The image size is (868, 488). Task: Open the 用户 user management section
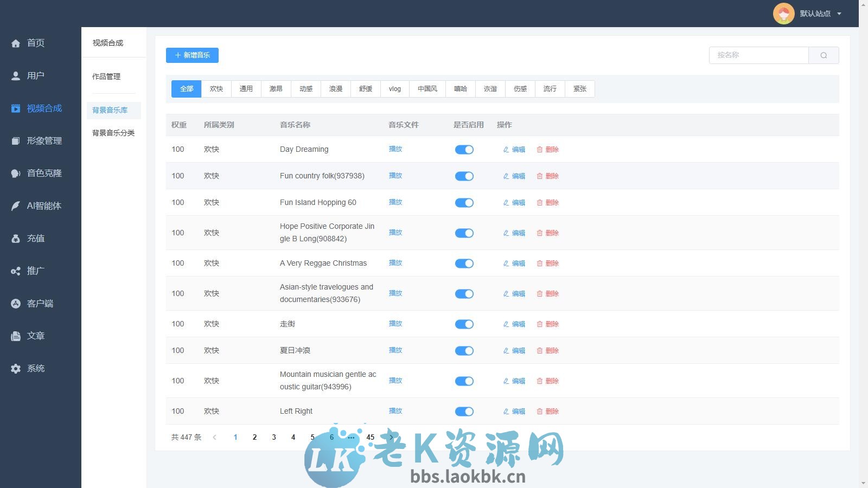pos(15,75)
